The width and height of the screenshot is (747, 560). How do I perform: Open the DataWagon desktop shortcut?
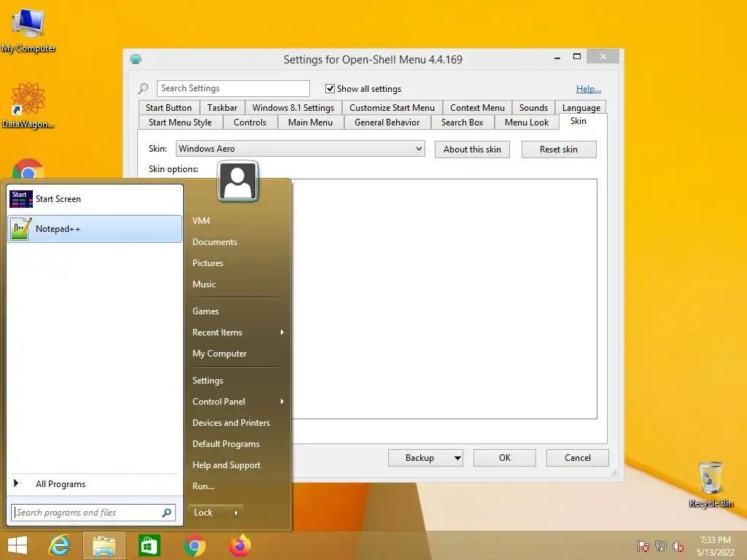click(x=28, y=105)
